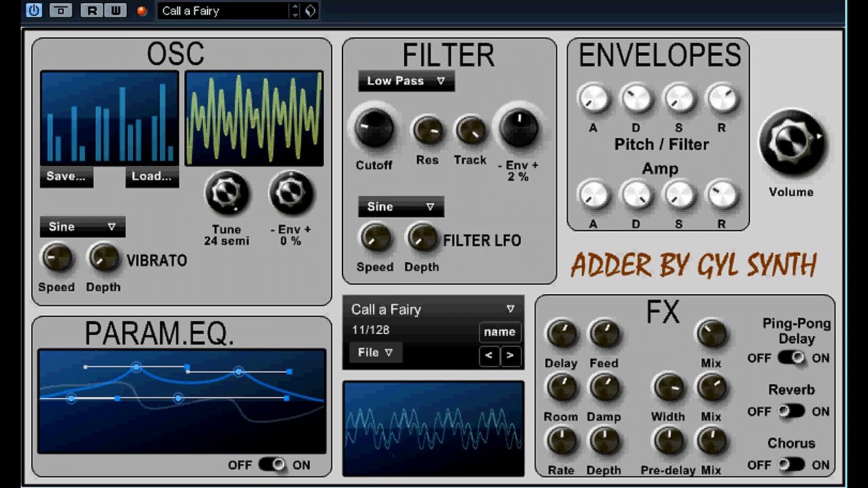Screen dimensions: 868x488
Task: Open the host preset name field 'Call a Fairy'
Action: point(224,10)
